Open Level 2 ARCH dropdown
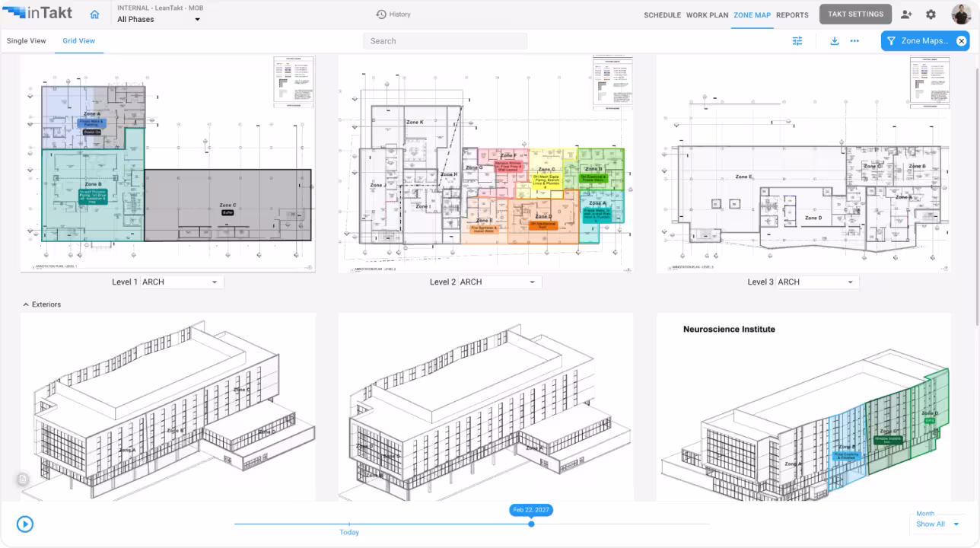The image size is (980, 548). pyautogui.click(x=500, y=282)
